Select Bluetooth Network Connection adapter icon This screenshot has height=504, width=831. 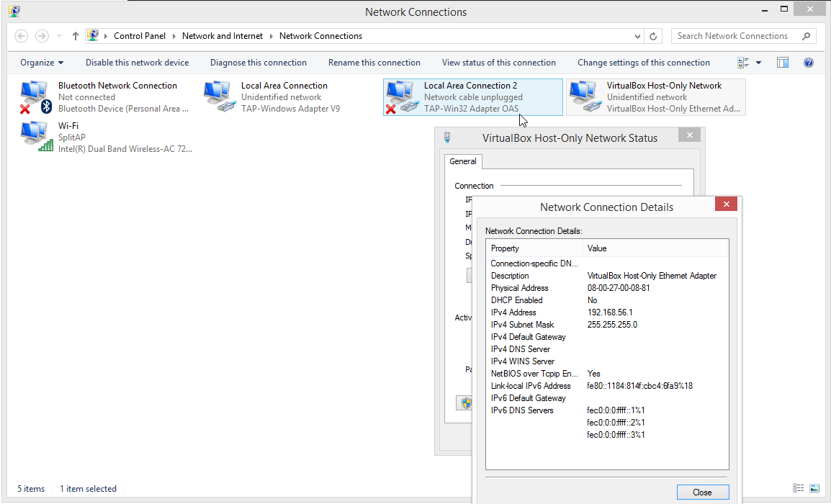point(35,97)
